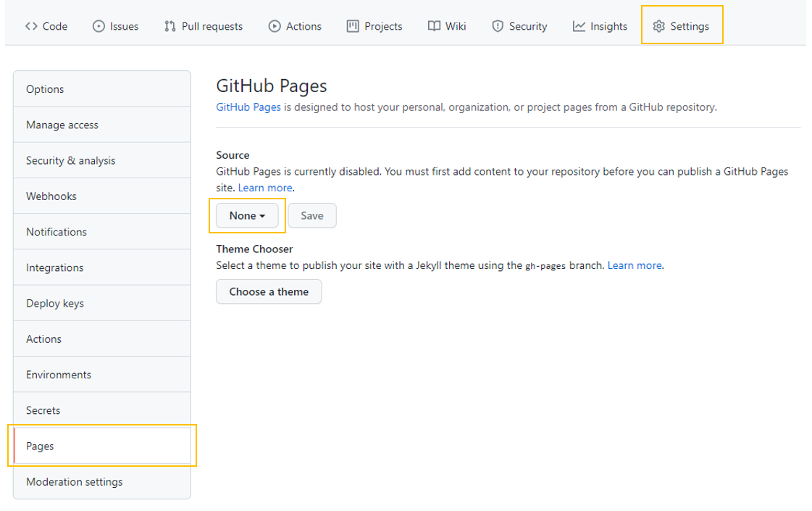Open the Pull requests tab label
This screenshot has height=511, width=812.
pyautogui.click(x=212, y=26)
